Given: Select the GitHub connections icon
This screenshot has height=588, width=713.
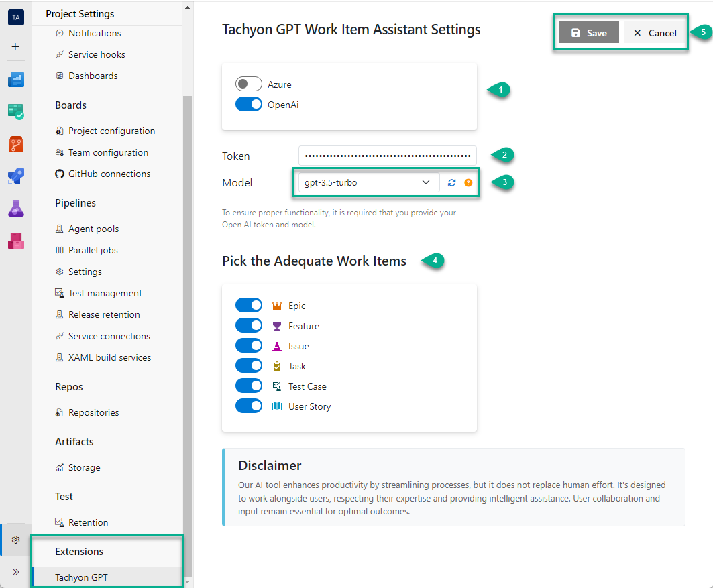Looking at the screenshot, I should tap(59, 173).
